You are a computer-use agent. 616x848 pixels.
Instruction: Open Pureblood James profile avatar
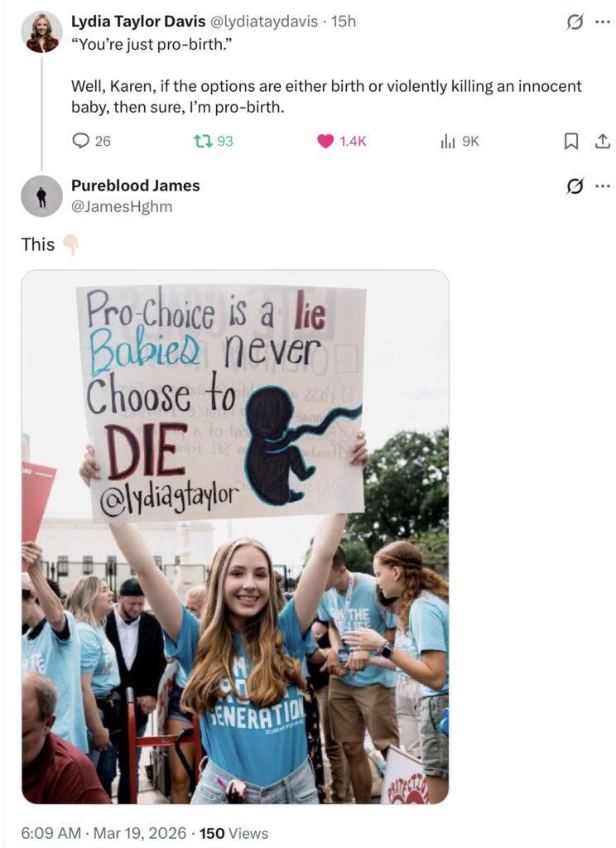pyautogui.click(x=41, y=196)
